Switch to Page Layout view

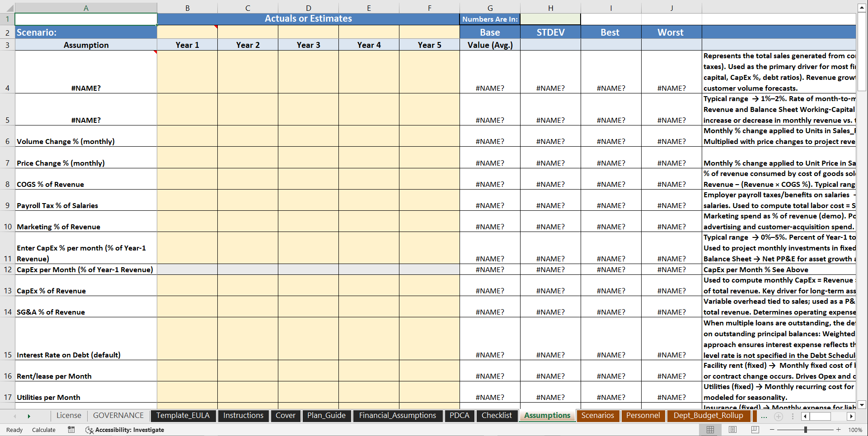732,430
